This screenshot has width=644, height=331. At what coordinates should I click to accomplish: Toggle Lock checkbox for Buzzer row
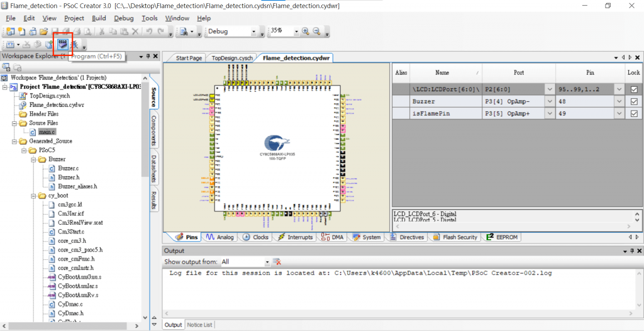[634, 101]
